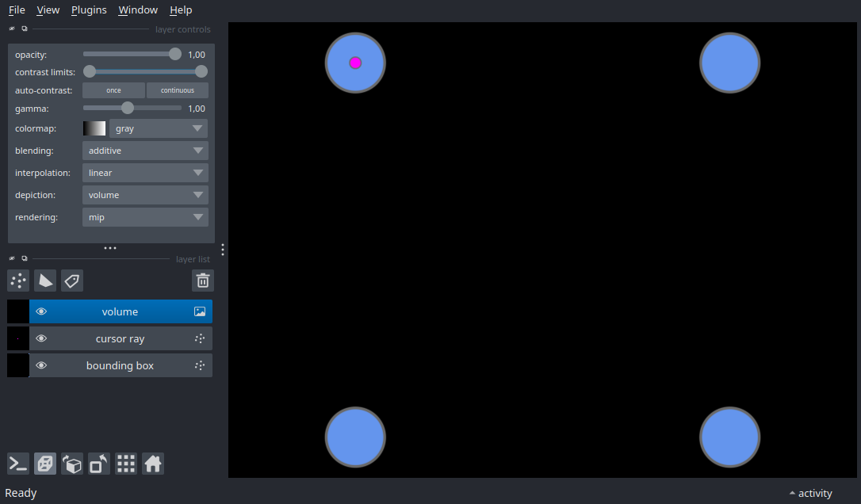861x504 pixels.
Task: Delete the selected layer with trash icon
Action: point(203,281)
